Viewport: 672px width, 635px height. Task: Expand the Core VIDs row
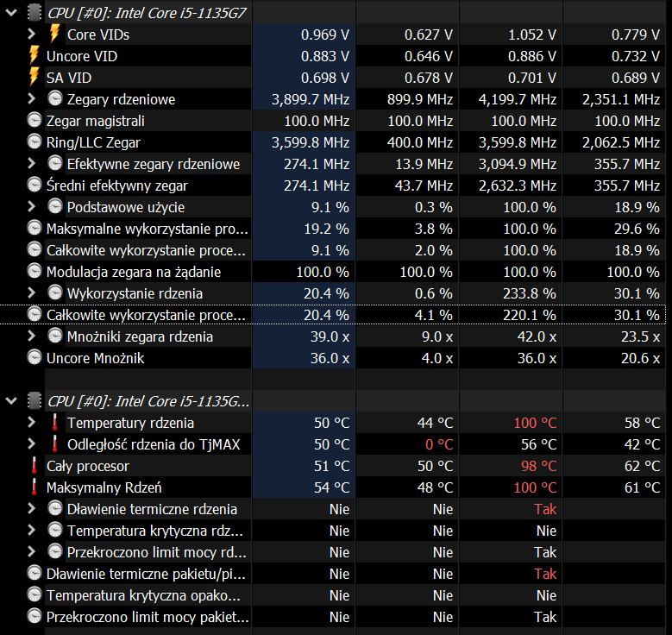pos(31,34)
